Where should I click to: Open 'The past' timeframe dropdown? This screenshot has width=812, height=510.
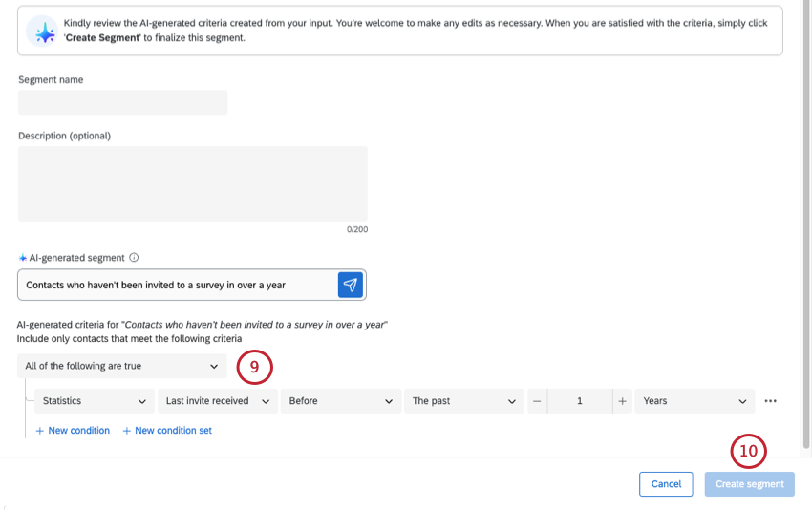pos(464,401)
